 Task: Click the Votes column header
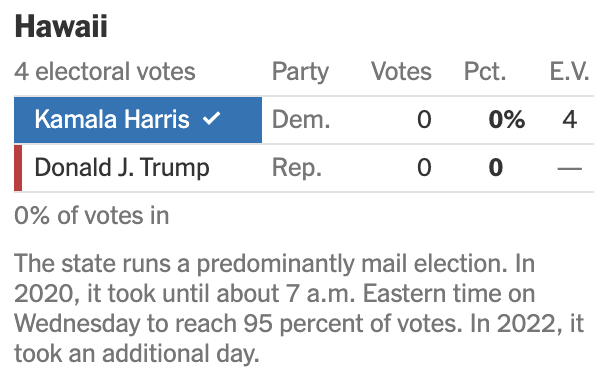pyautogui.click(x=401, y=72)
